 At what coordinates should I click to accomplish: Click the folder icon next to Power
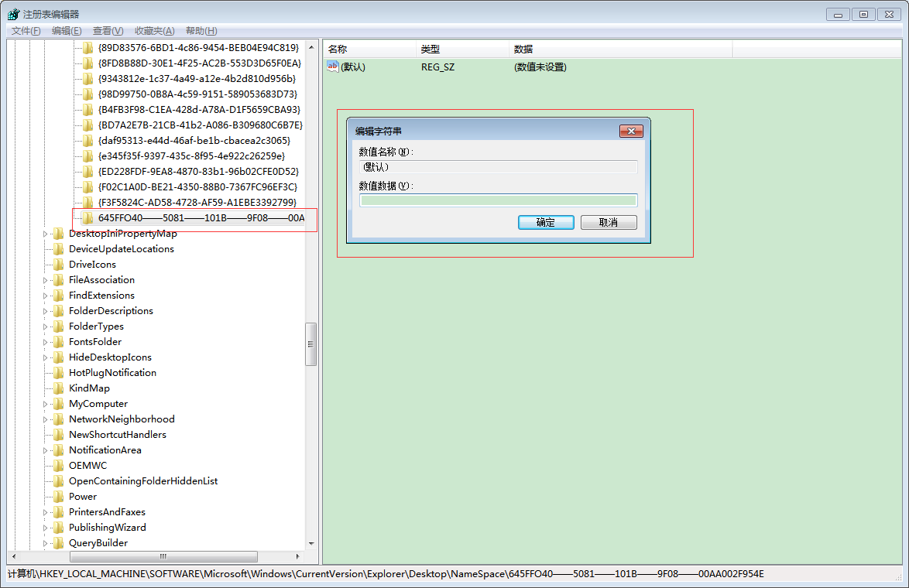[59, 497]
